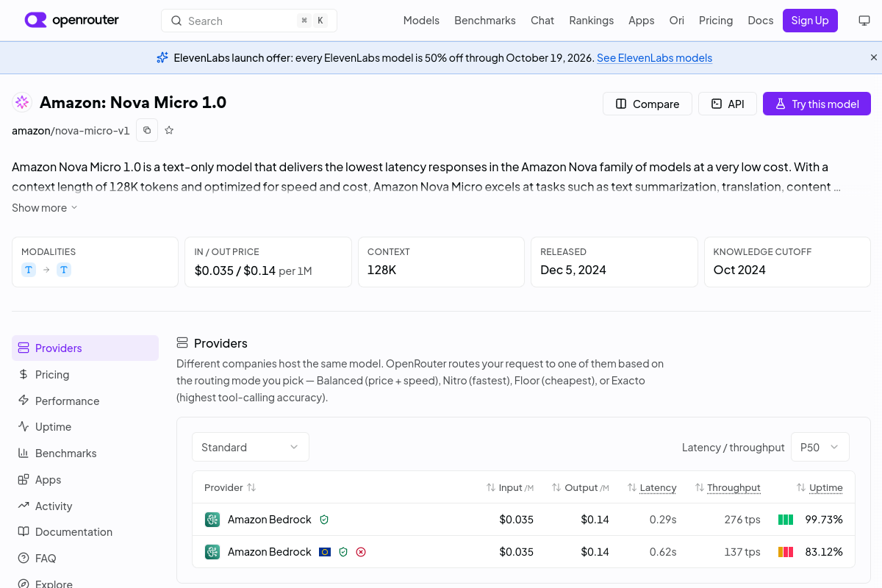Copy the amazon/nova-micro-v1 model slug
The width and height of the screenshot is (882, 588).
pyautogui.click(x=147, y=130)
